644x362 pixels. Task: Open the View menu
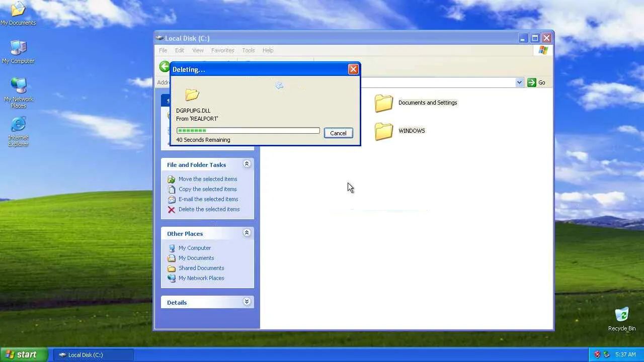(x=198, y=50)
